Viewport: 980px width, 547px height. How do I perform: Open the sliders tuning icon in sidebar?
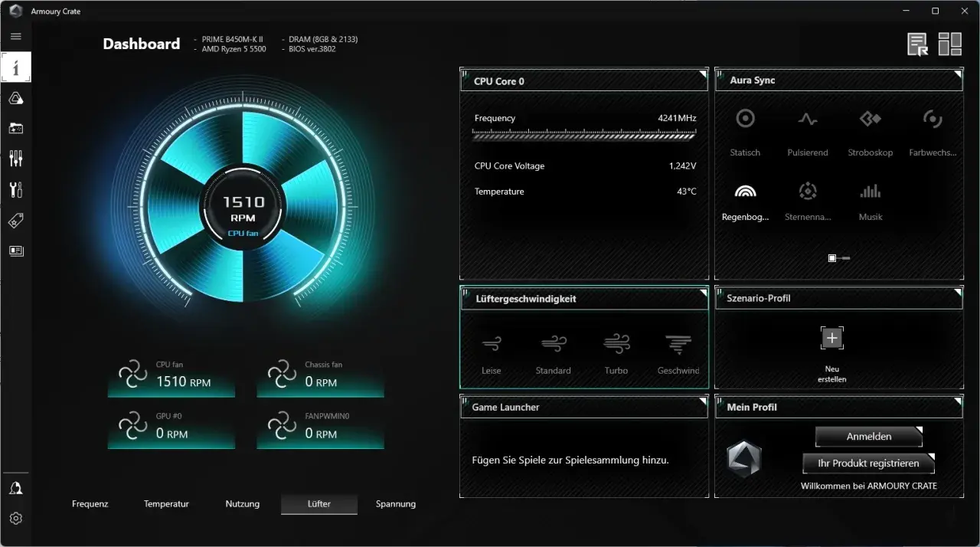(16, 159)
